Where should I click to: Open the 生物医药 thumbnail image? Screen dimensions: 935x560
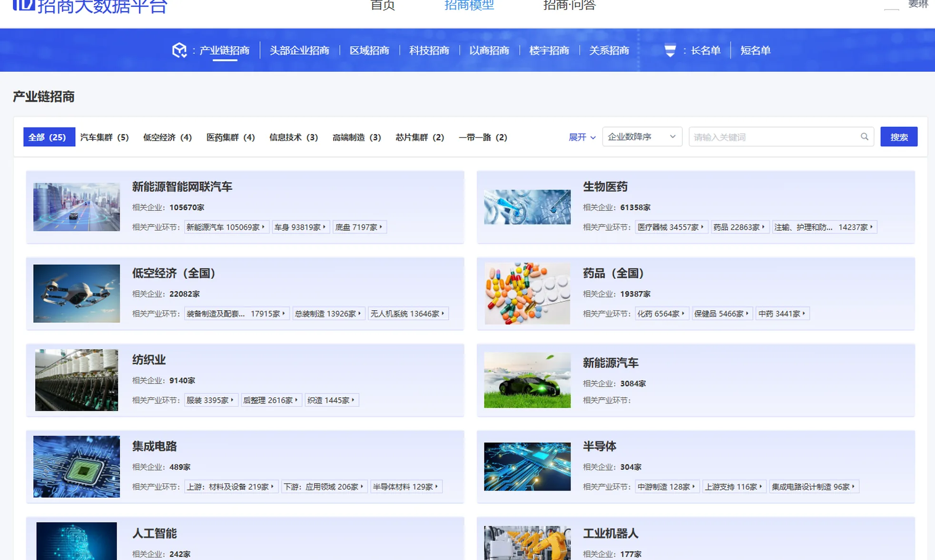tap(527, 207)
